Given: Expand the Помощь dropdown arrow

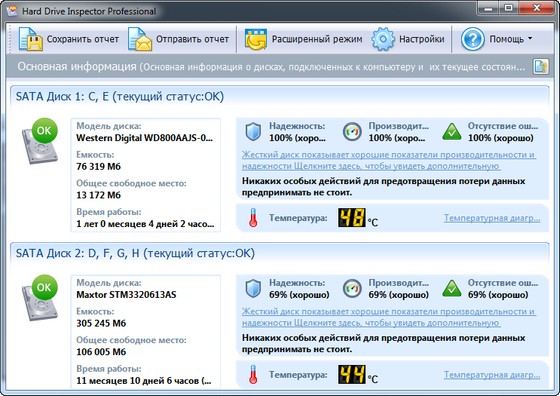Looking at the screenshot, I should pyautogui.click(x=530, y=38).
